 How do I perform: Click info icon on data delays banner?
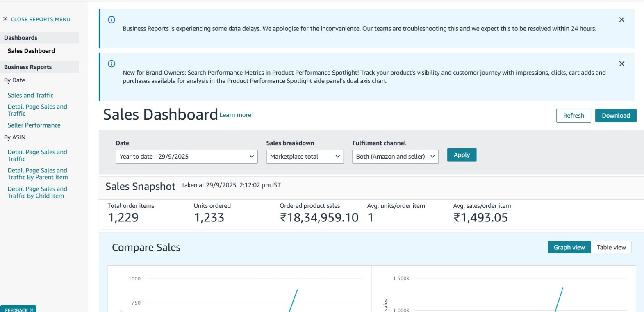coord(112,20)
